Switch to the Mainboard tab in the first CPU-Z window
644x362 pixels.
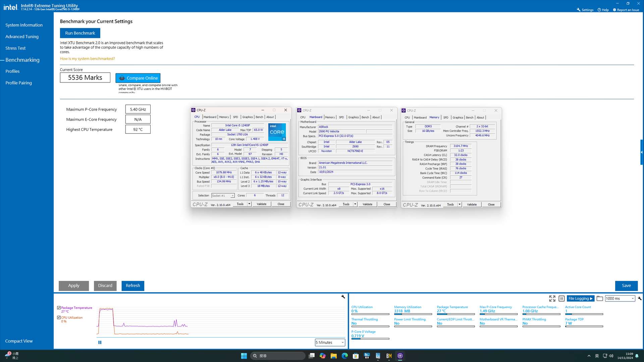(x=210, y=117)
